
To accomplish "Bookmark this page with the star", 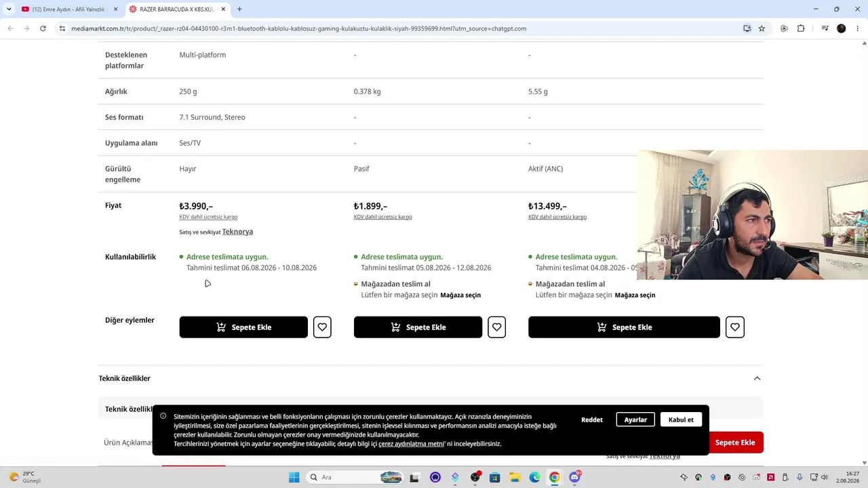I will tap(762, 28).
